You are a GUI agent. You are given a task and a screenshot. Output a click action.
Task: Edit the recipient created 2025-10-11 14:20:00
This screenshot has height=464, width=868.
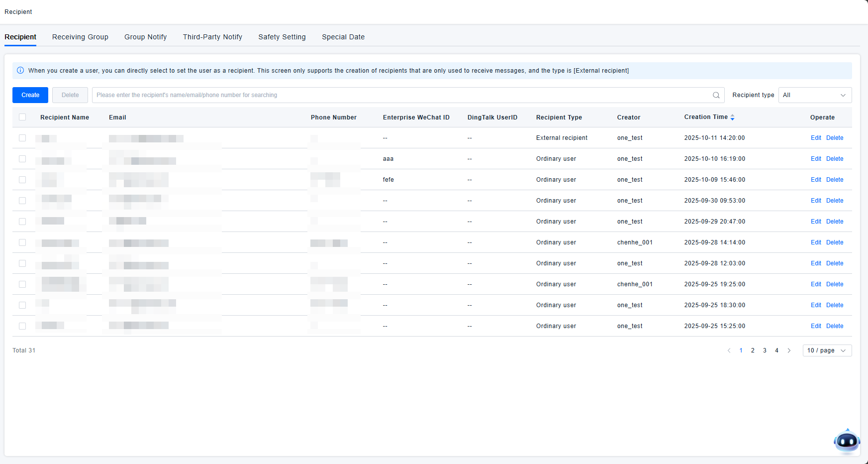click(x=816, y=138)
